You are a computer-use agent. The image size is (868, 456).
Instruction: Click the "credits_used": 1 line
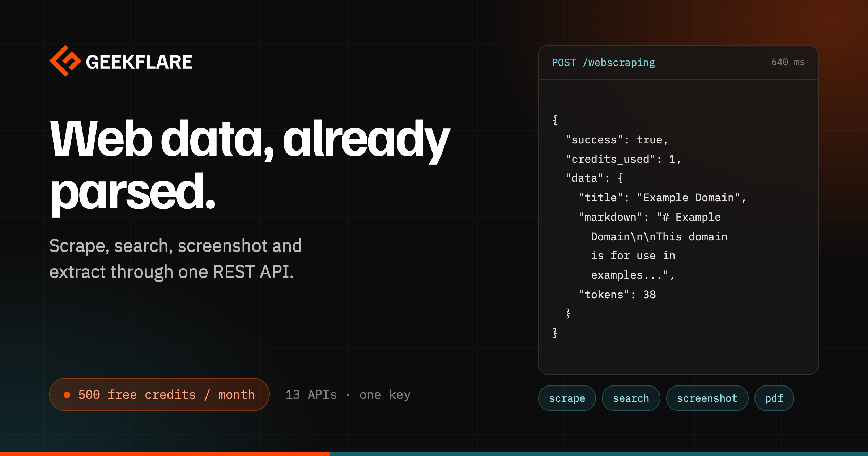click(x=624, y=159)
